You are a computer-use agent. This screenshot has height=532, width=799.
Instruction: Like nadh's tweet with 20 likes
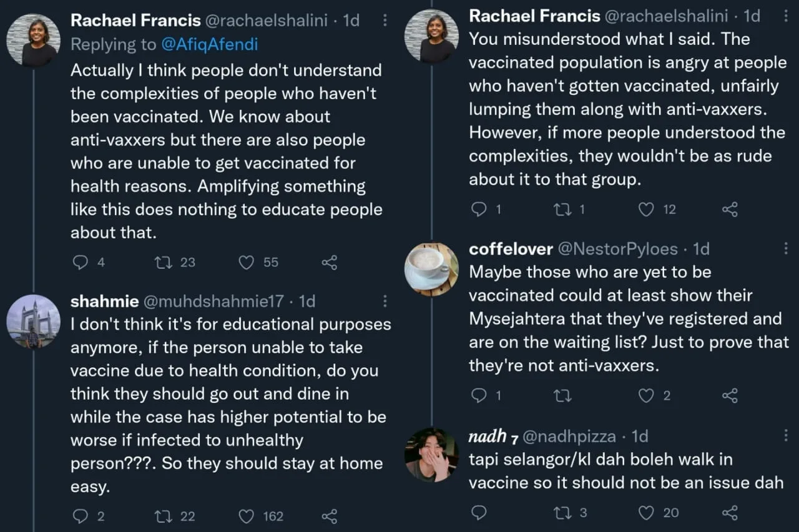[x=646, y=513]
